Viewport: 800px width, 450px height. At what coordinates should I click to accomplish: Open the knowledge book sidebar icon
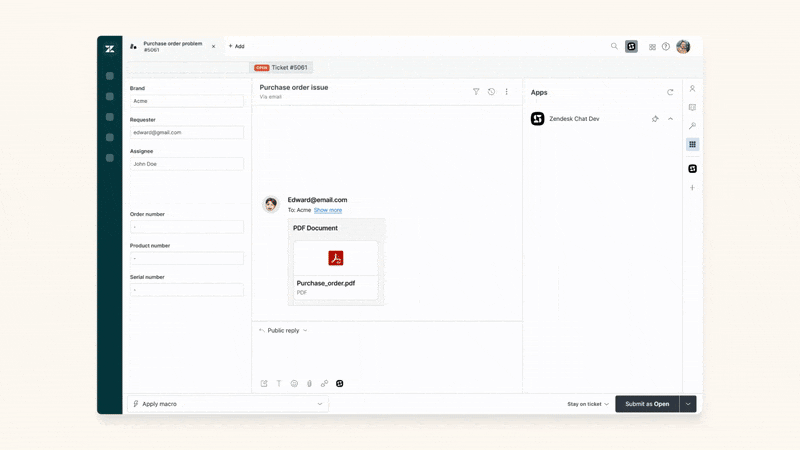(692, 107)
